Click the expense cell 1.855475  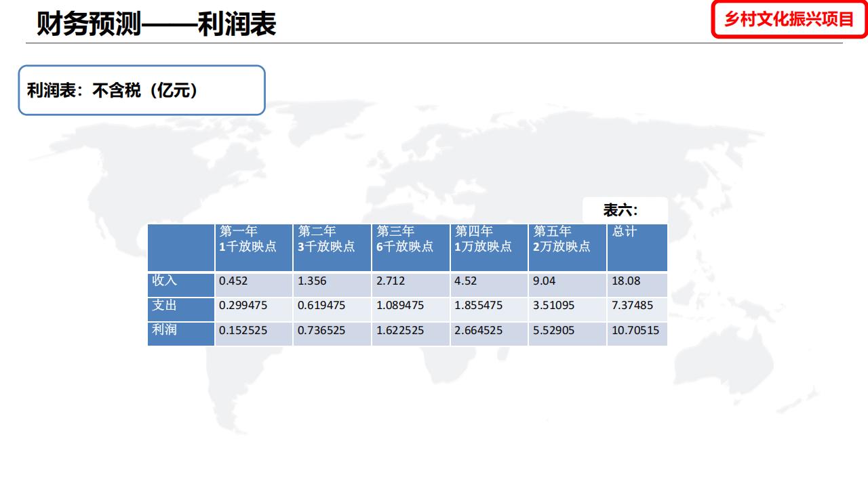[x=489, y=309]
